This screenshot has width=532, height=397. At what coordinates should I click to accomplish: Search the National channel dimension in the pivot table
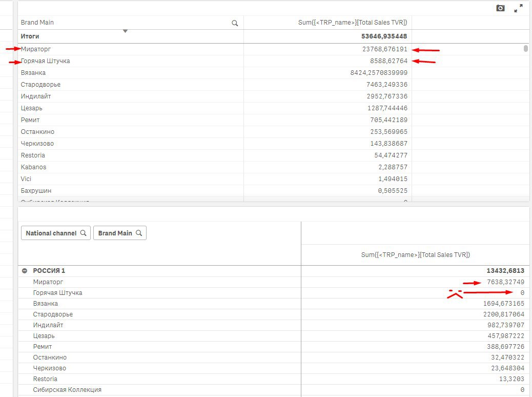click(x=83, y=233)
